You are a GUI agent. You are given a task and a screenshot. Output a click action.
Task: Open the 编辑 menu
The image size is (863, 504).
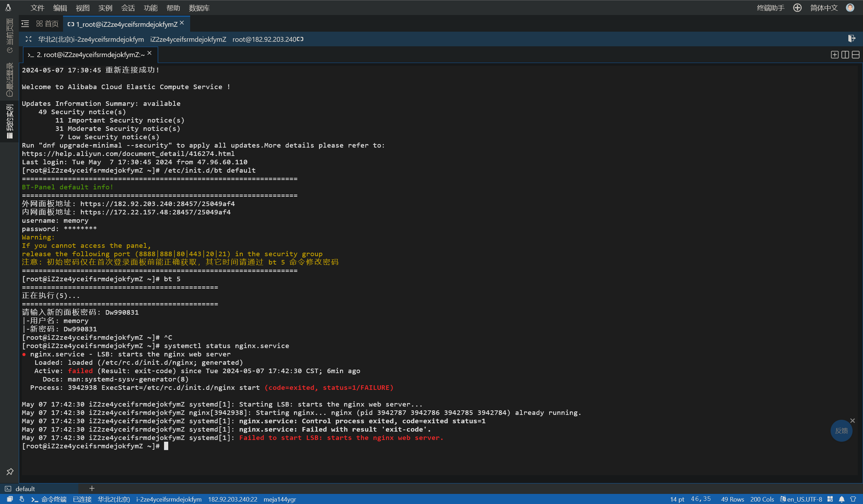60,8
